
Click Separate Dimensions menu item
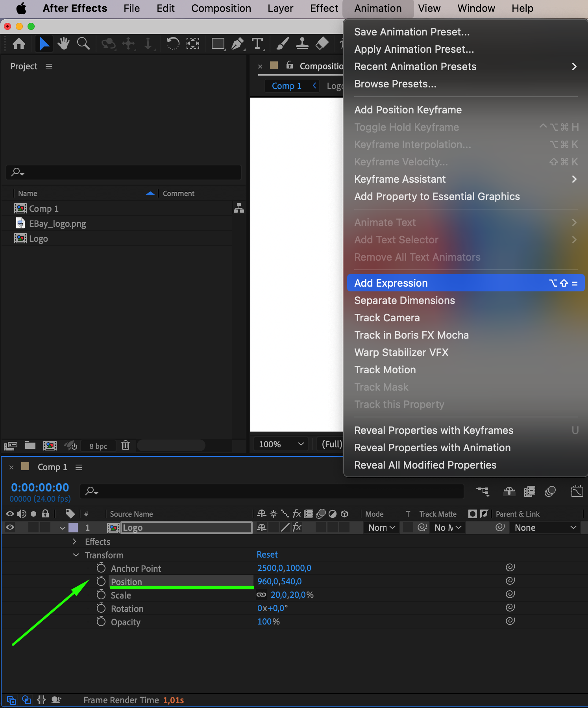coord(404,300)
